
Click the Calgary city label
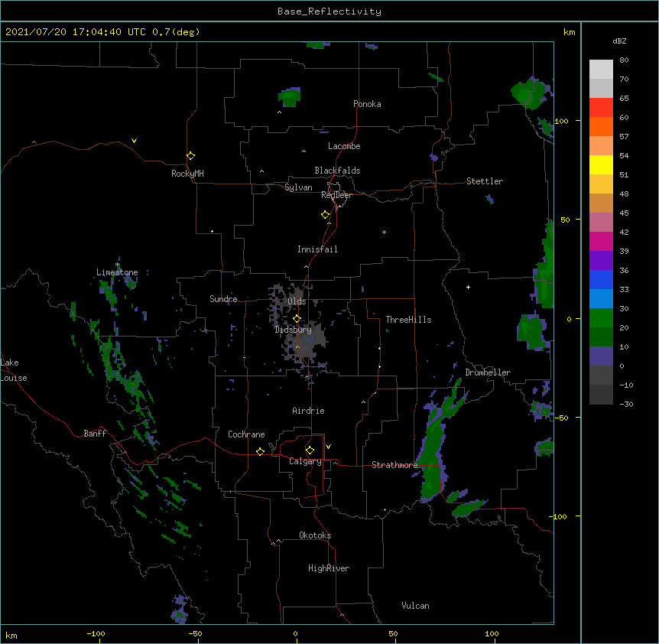[305, 461]
